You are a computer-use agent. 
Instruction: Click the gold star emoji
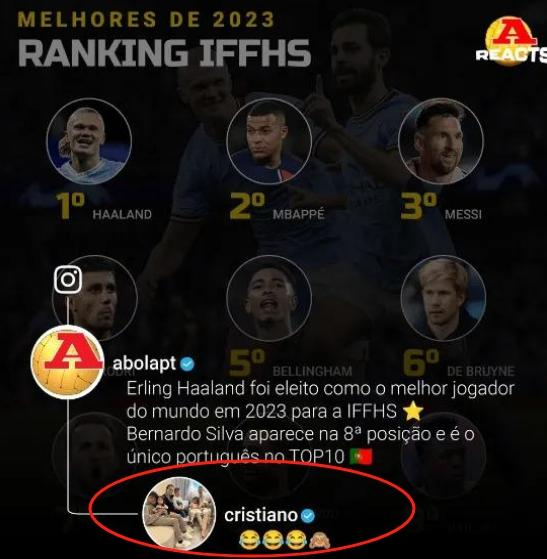(413, 411)
